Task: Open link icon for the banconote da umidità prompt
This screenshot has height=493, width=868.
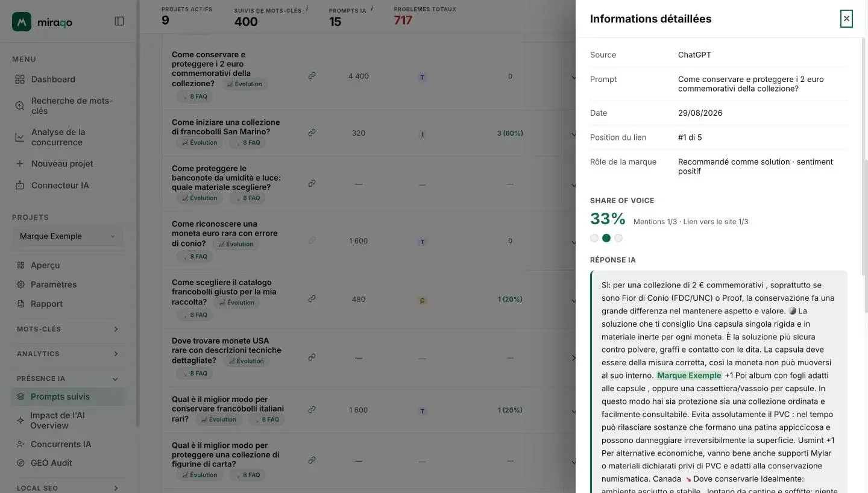Action: coord(312,183)
